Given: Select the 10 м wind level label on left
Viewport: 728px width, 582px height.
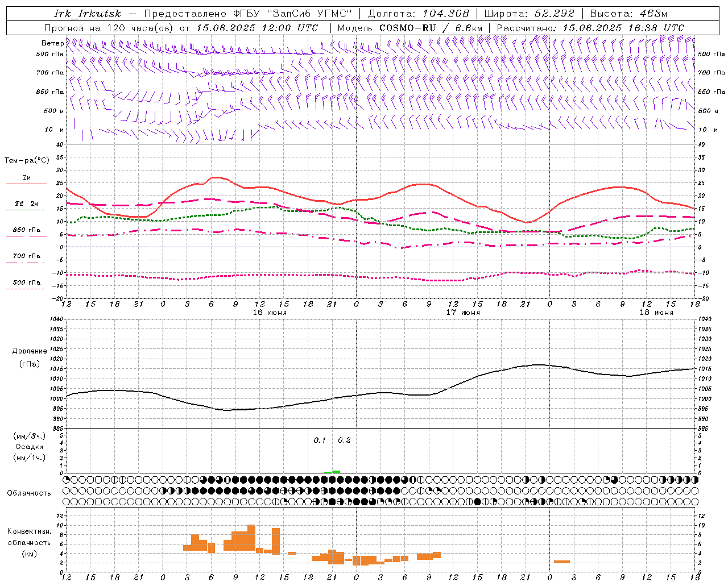Looking at the screenshot, I should tap(55, 130).
